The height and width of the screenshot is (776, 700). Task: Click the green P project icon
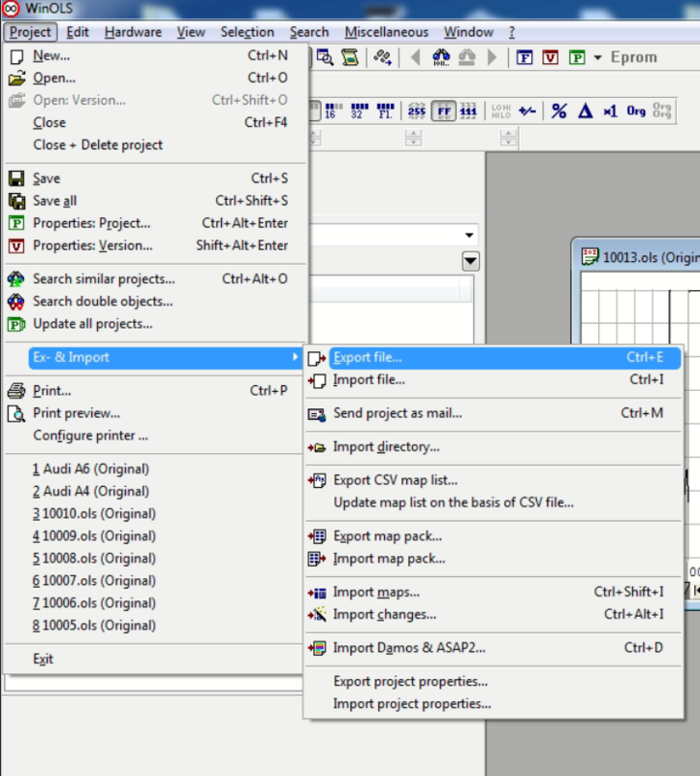click(x=576, y=57)
